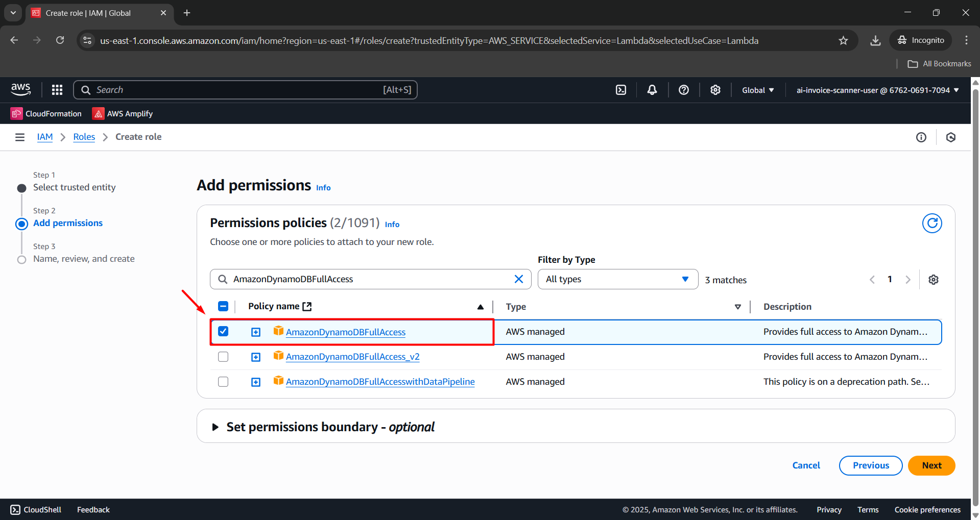The height and width of the screenshot is (520, 980).
Task: Open the notifications bell
Action: [652, 89]
